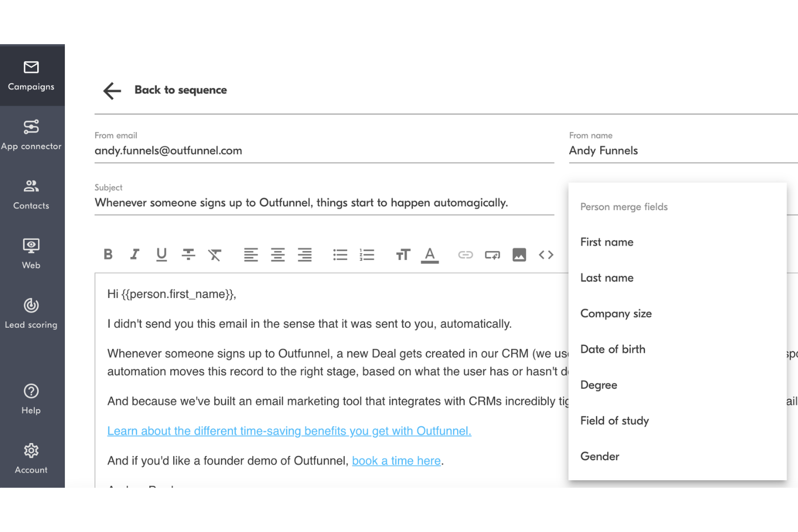The height and width of the screenshot is (532, 798).
Task: Open the Campaigns section in the sidebar
Action: pyautogui.click(x=31, y=75)
